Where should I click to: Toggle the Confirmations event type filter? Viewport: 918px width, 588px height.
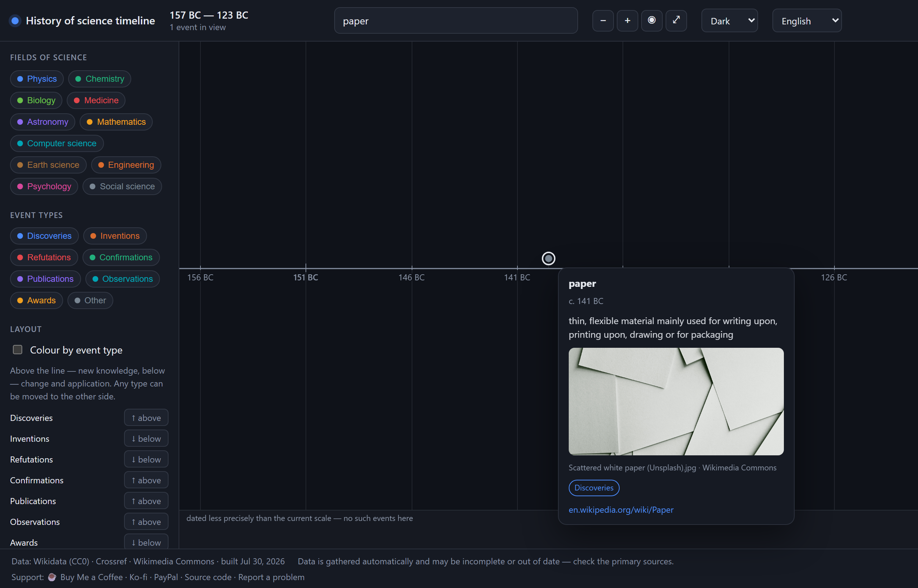121,257
